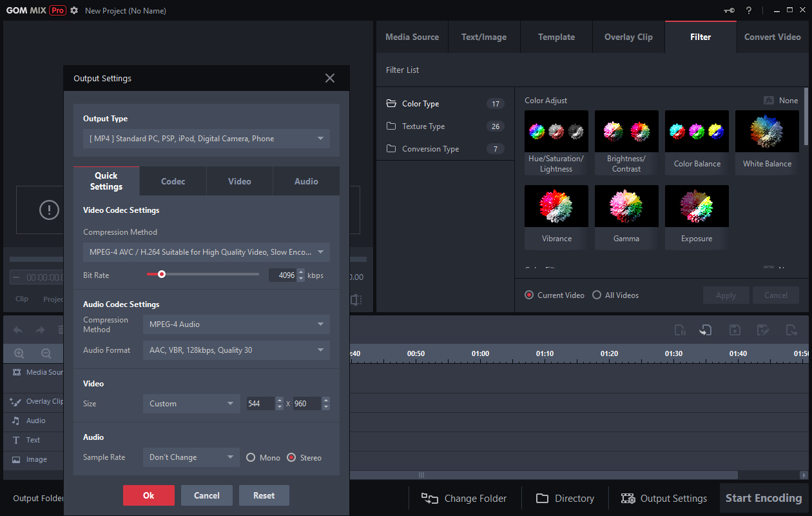
Task: Select the Image track icon
Action: point(16,459)
